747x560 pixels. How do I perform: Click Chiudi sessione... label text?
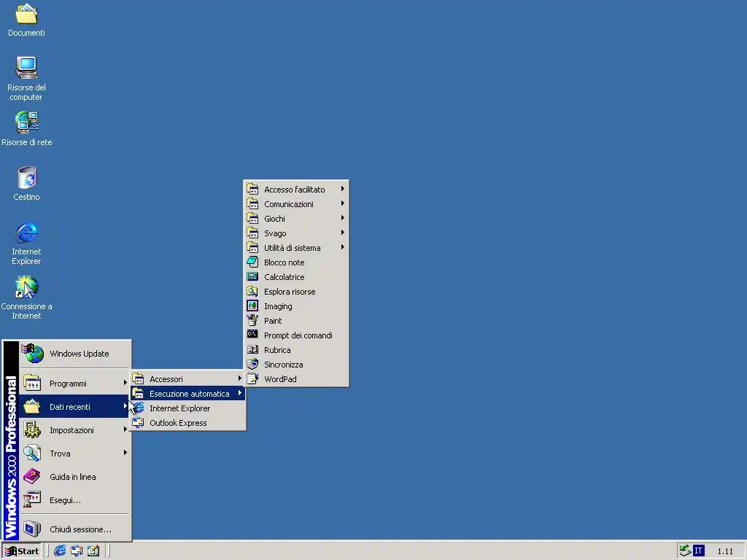[80, 529]
